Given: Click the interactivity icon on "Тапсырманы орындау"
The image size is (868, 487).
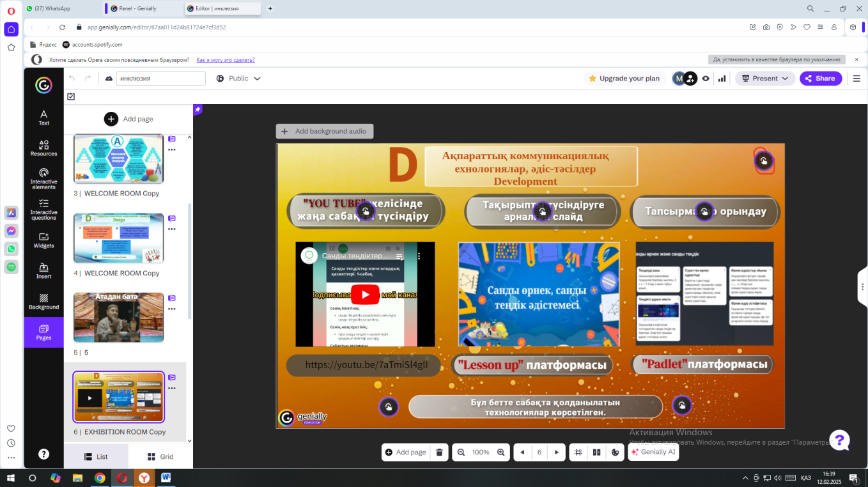Looking at the screenshot, I should point(704,212).
